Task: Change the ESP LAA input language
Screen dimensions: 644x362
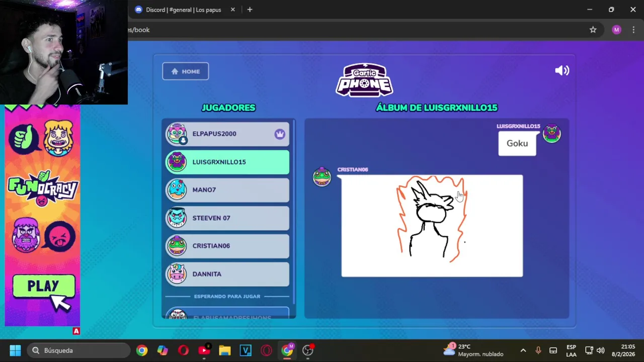Action: (572, 350)
